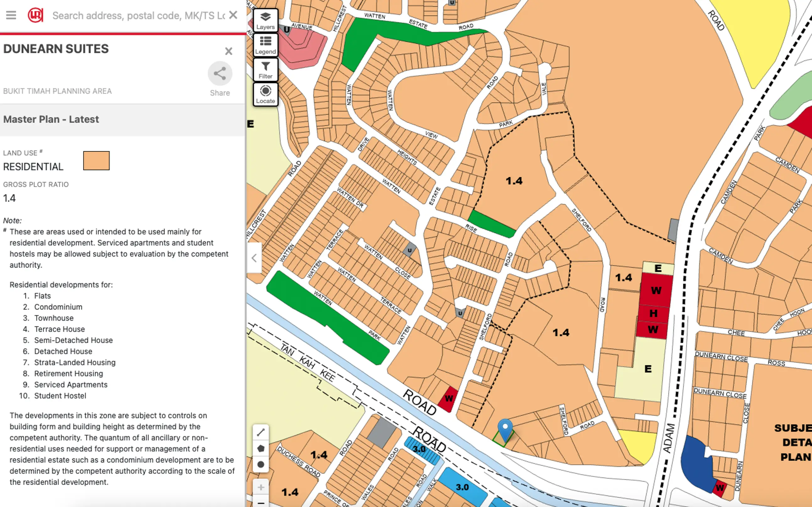This screenshot has width=812, height=507.
Task: Clear the search box with X
Action: [233, 15]
